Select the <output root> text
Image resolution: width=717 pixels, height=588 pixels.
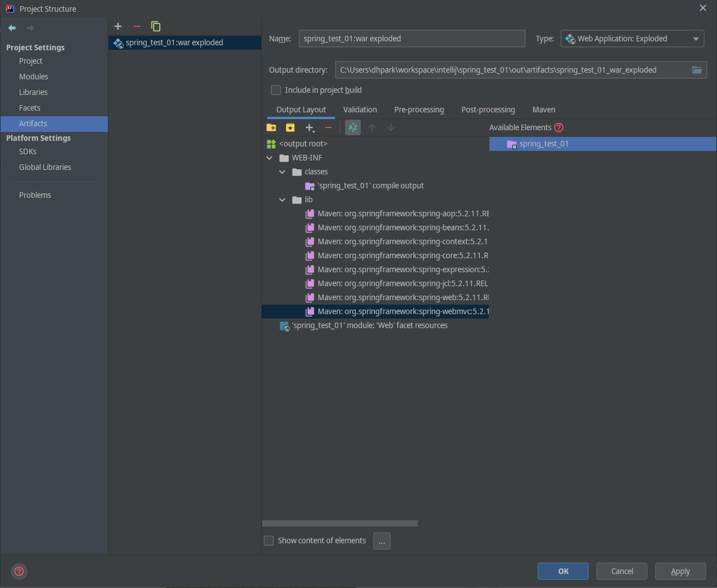click(x=303, y=144)
